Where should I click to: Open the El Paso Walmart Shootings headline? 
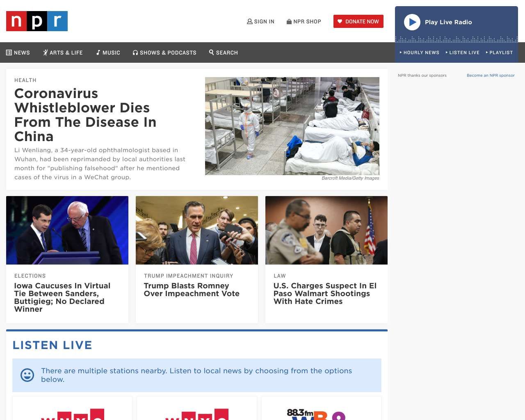click(325, 293)
